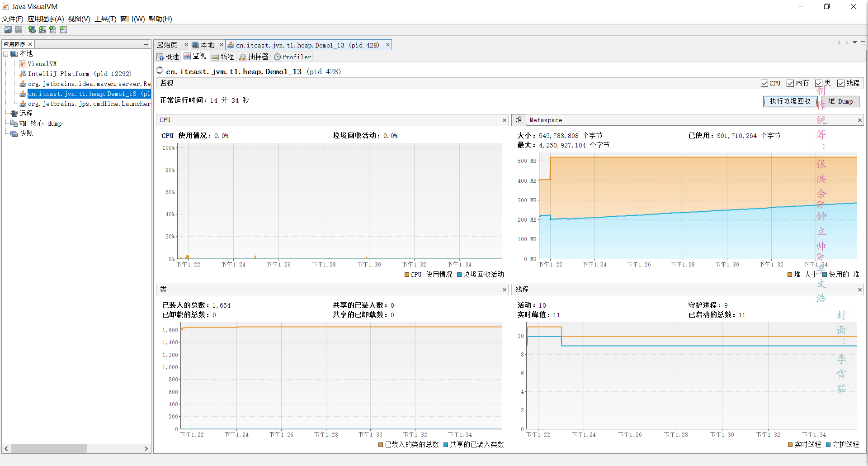Screen dimensions: 868x466
Task: Open the 视图(V) menu
Action: pos(79,19)
